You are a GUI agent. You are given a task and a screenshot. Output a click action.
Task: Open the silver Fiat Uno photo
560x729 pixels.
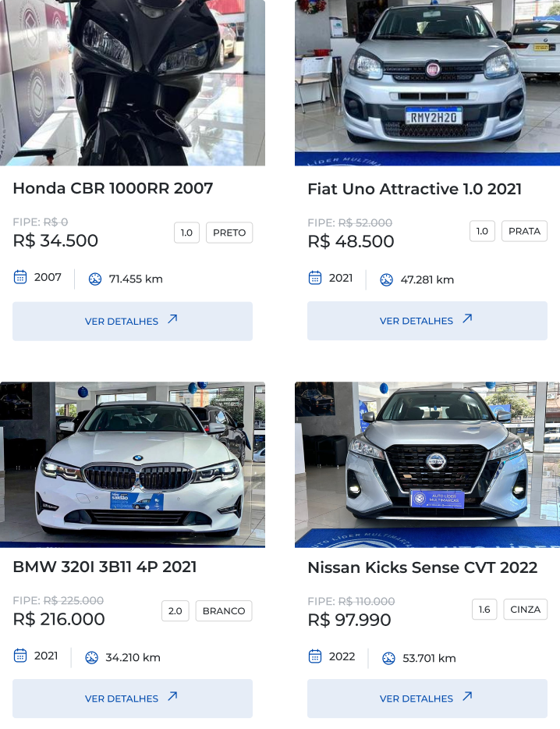tap(427, 83)
